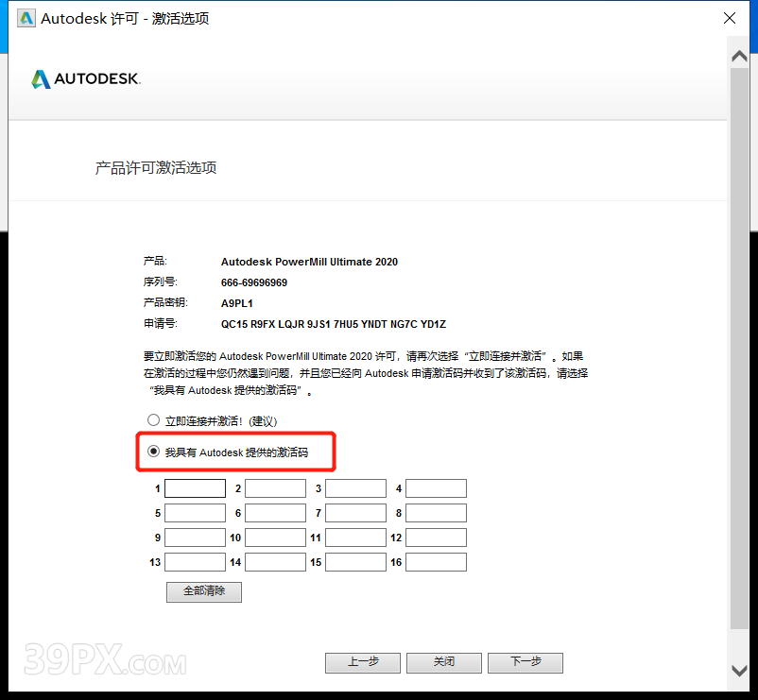Screen dimensions: 758x700
Task: Click product name Autodesk PowerMill Ultimate 2020
Action: pos(309,262)
